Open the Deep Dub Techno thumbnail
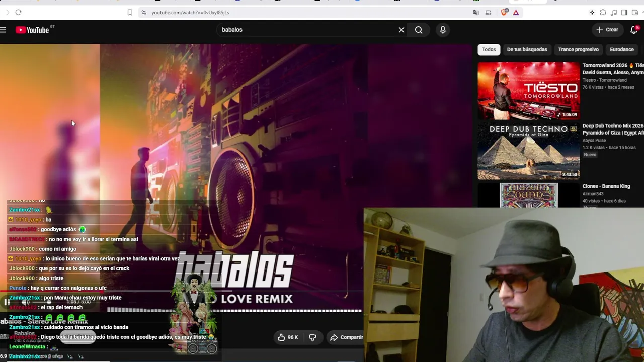The image size is (644, 362). pyautogui.click(x=528, y=151)
